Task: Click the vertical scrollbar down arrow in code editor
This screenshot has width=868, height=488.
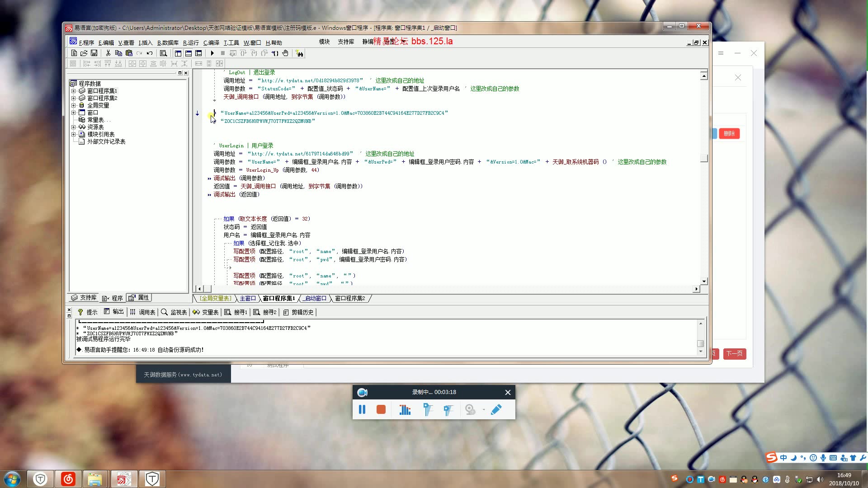Action: point(703,281)
